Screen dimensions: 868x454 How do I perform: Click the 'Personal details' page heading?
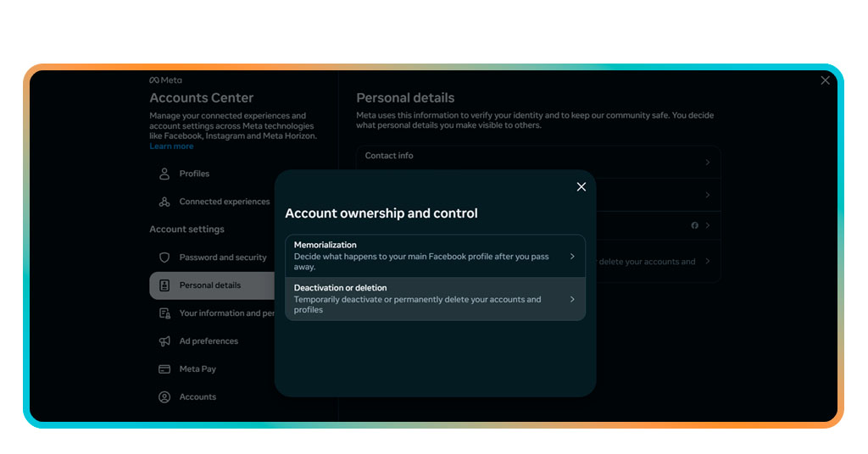pos(405,98)
